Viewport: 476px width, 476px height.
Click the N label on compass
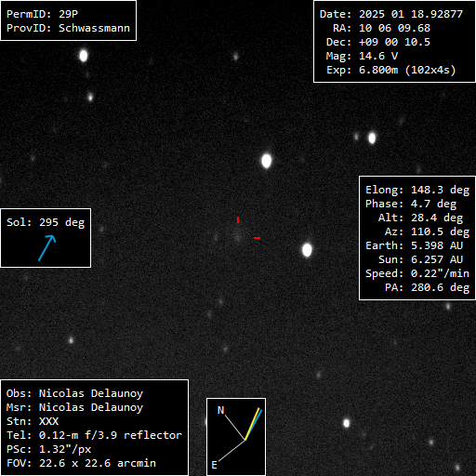pos(220,410)
